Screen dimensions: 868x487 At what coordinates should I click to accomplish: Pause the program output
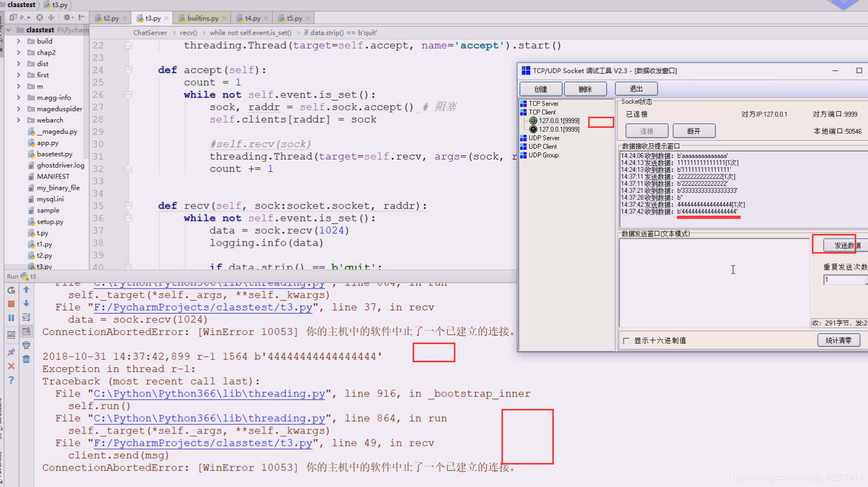(x=11, y=317)
